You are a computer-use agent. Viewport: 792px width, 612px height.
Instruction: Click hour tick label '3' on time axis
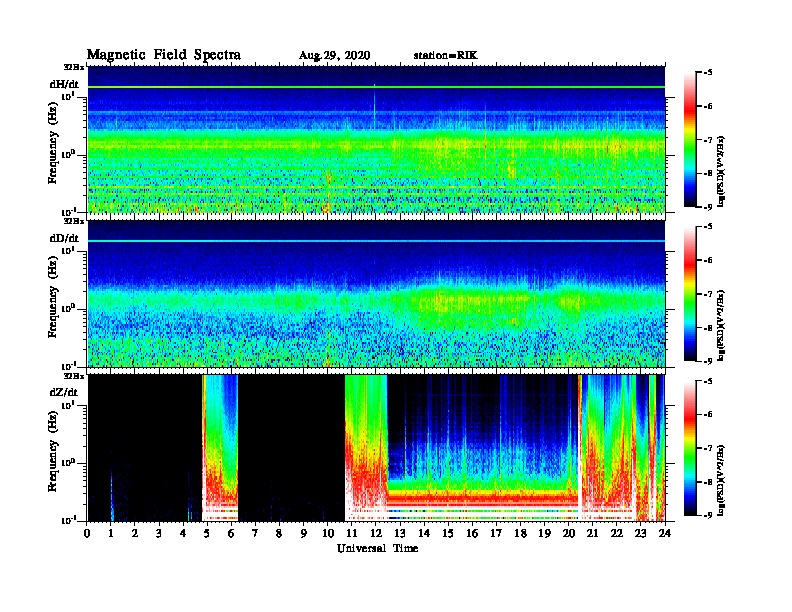(x=159, y=533)
